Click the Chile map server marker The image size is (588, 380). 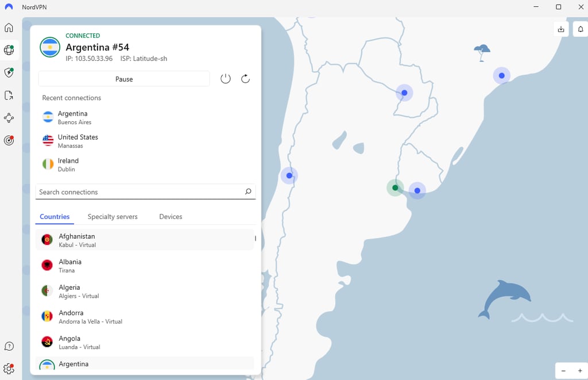[x=289, y=175]
